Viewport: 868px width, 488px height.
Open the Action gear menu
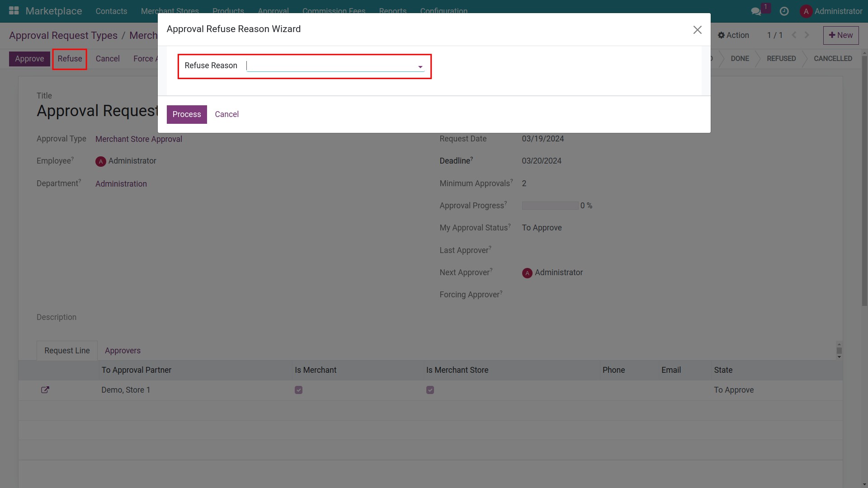pos(733,35)
